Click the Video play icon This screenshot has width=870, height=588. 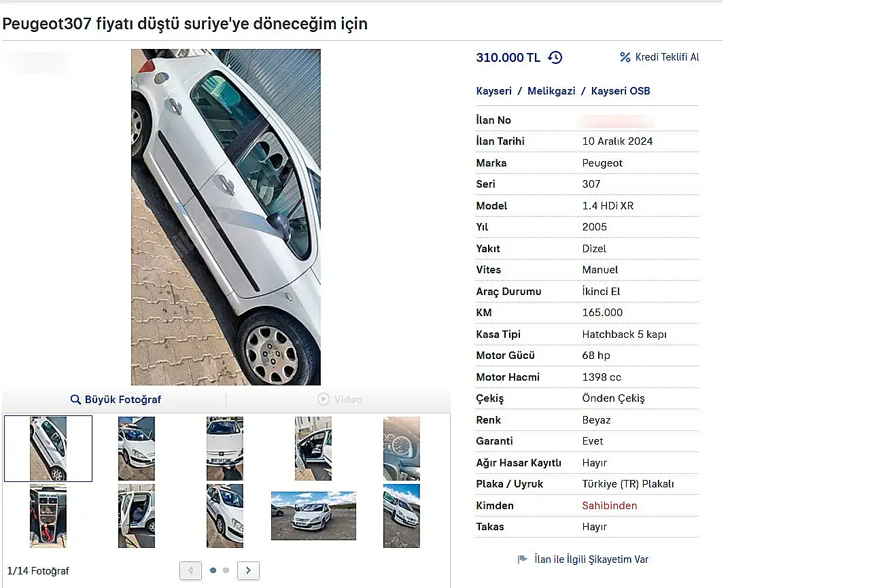point(324,400)
